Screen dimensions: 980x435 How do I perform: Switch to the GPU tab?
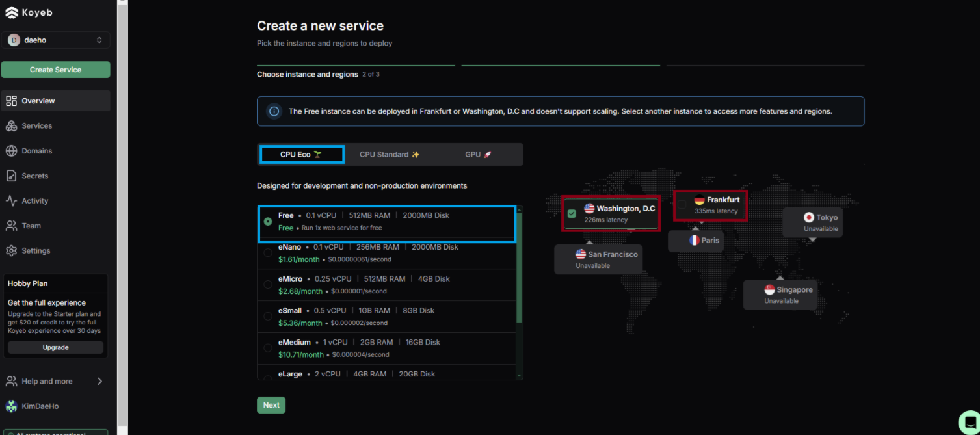478,155
